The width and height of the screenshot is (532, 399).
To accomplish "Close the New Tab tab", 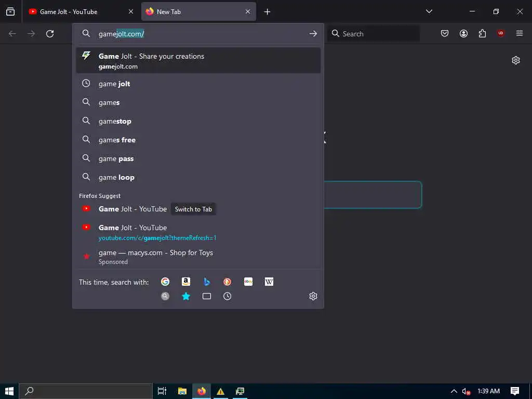I will click(248, 11).
